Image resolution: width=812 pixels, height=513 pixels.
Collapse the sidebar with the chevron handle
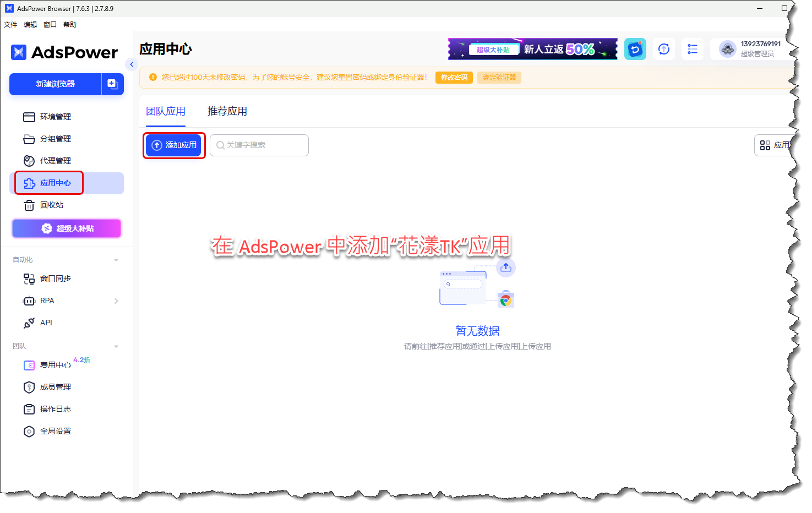[132, 64]
